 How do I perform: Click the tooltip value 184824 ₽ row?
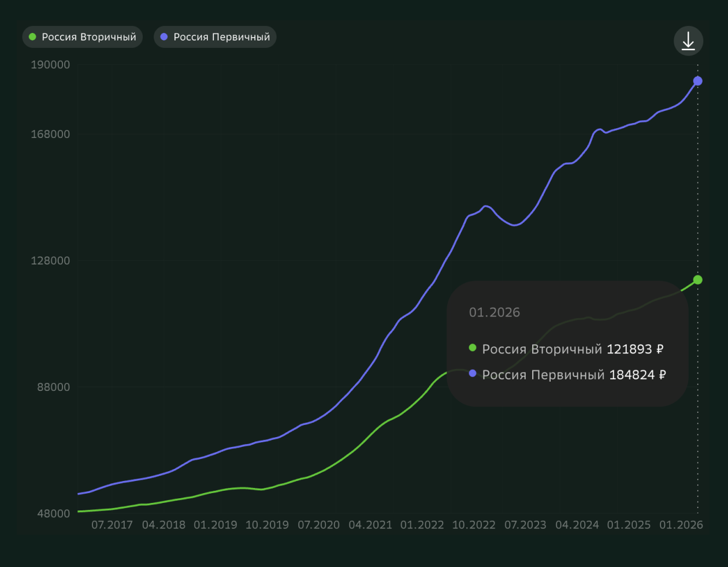click(x=568, y=375)
